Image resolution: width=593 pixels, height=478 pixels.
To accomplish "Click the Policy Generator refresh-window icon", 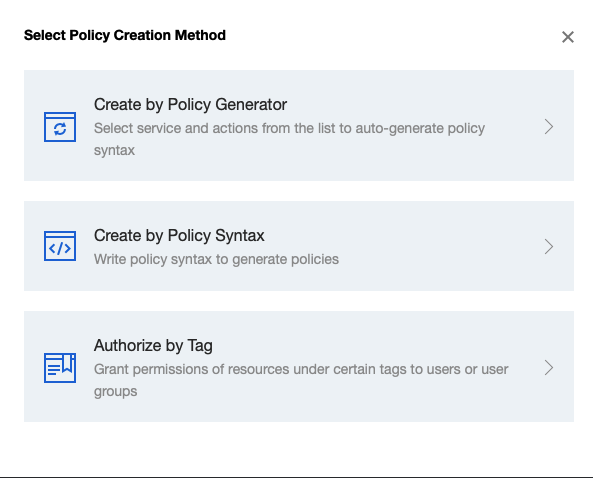I will [60, 127].
